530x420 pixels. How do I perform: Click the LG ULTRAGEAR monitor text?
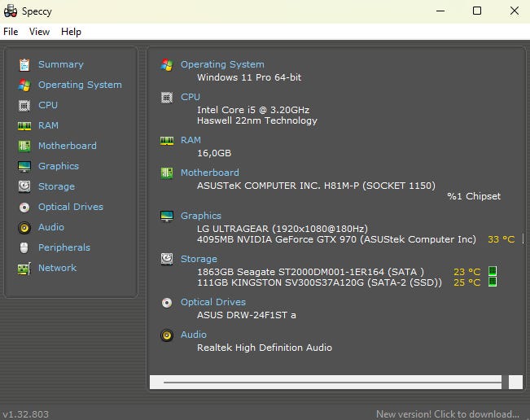coord(283,229)
